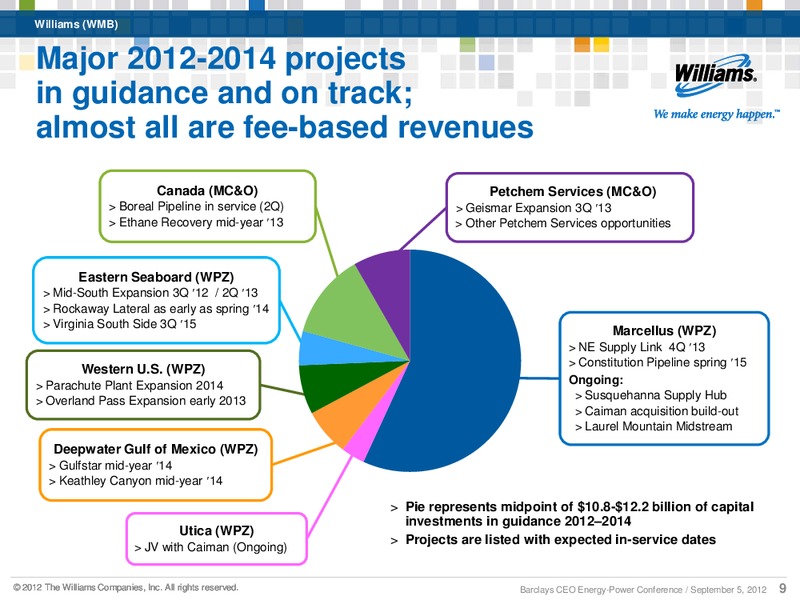Click "Projects are listed with expected in-service dates"
The image size is (800, 600).
pos(560,540)
